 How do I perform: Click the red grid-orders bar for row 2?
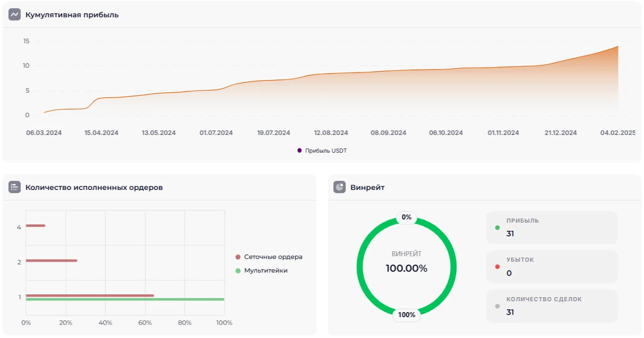click(51, 260)
